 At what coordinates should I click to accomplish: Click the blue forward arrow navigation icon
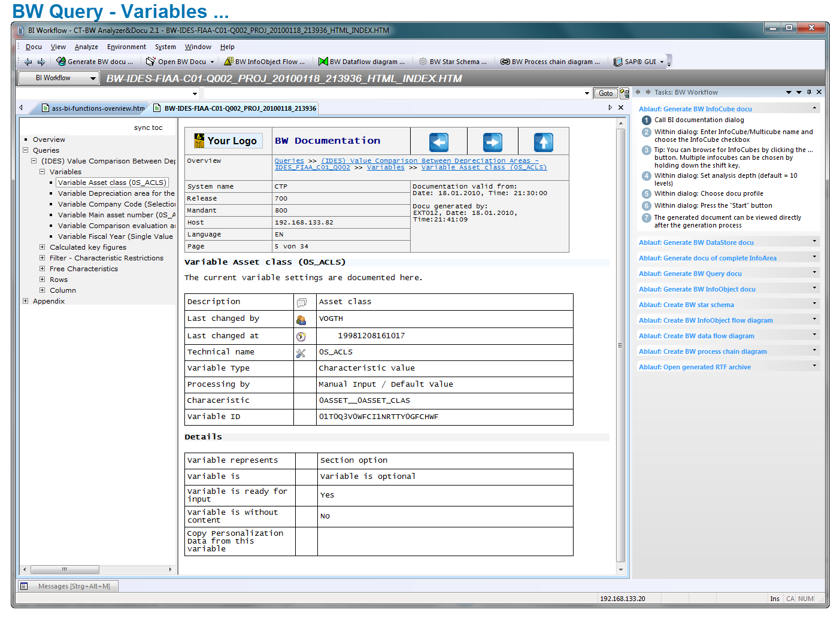click(492, 142)
